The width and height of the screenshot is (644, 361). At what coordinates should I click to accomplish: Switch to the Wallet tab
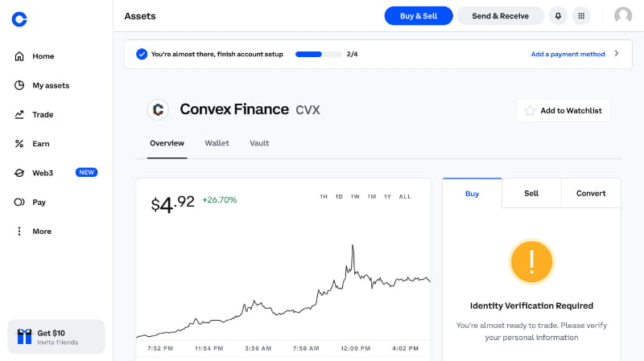pyautogui.click(x=217, y=143)
